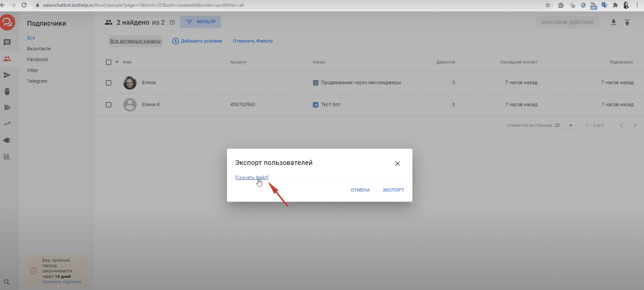Check the select-all checkbox in table header

pyautogui.click(x=109, y=62)
